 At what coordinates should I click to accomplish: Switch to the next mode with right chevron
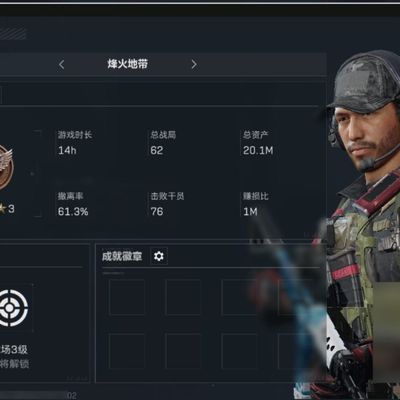point(194,64)
